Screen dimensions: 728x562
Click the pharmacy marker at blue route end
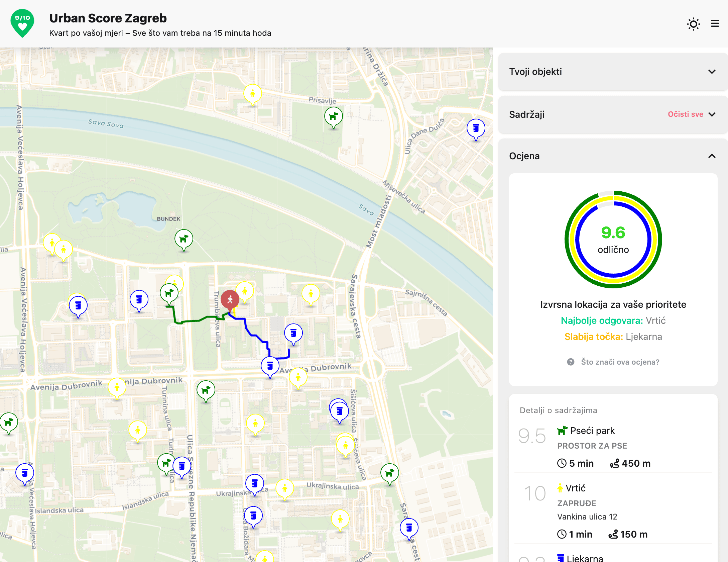293,334
